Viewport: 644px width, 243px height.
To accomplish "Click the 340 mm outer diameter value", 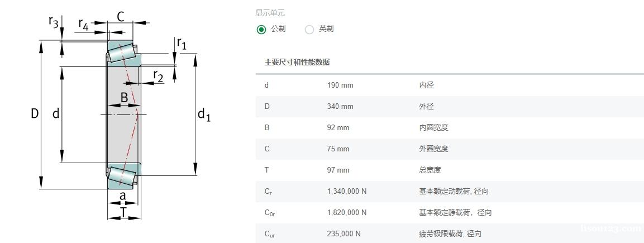I will pos(340,107).
